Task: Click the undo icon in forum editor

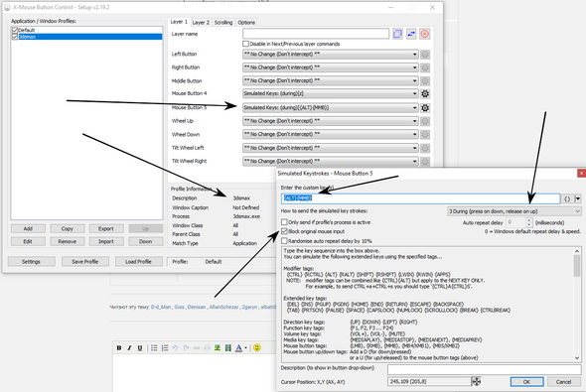Action: 175,348
